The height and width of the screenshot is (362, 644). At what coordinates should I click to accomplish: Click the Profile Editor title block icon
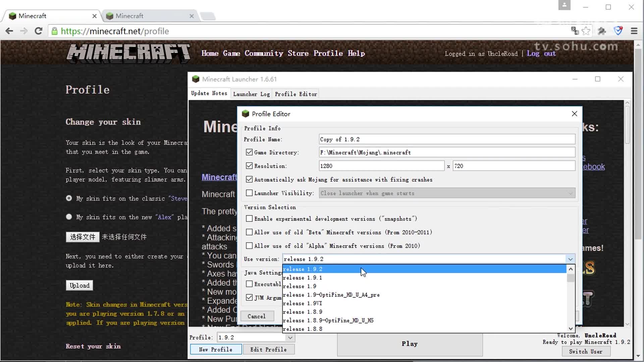246,114
